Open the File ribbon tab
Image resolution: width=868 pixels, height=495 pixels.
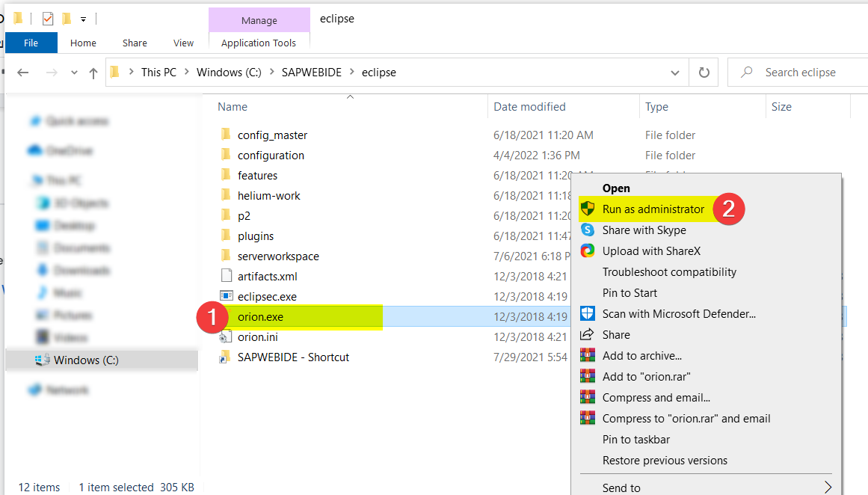[31, 43]
